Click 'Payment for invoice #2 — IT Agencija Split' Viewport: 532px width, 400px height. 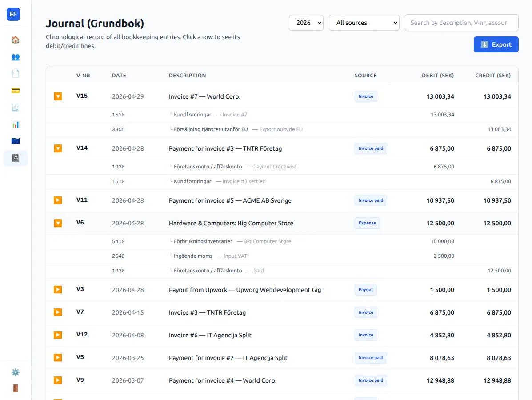(228, 358)
